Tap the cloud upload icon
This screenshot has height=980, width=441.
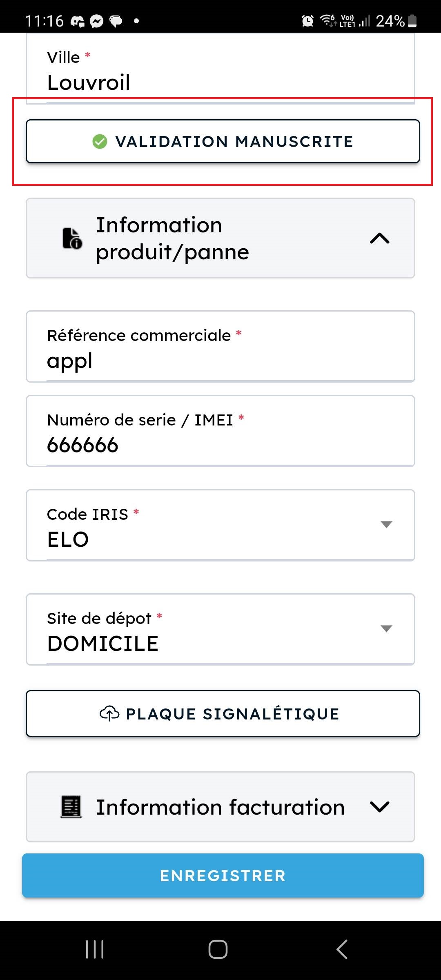(x=109, y=713)
